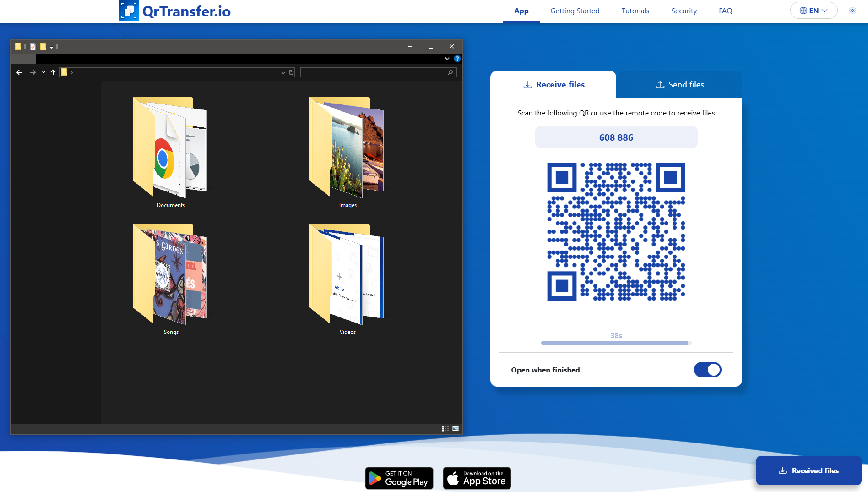Click the Explorer address bar
The height and width of the screenshot is (492, 868).
tap(176, 72)
